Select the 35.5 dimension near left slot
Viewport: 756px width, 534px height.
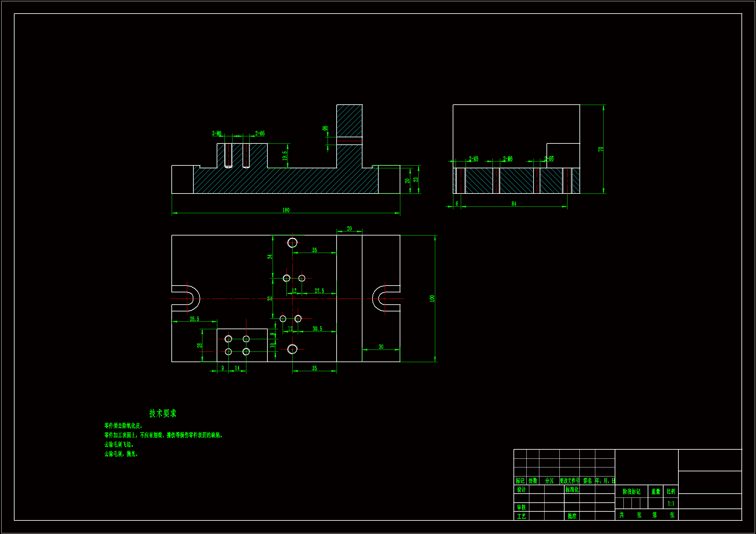pyautogui.click(x=194, y=319)
